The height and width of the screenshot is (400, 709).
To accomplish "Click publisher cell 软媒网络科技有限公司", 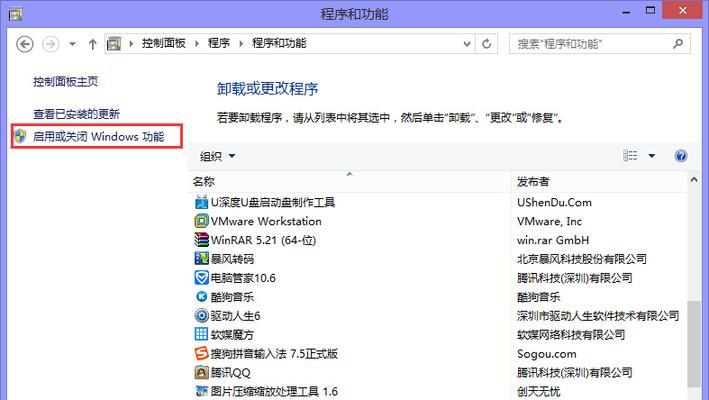I will (x=571, y=334).
